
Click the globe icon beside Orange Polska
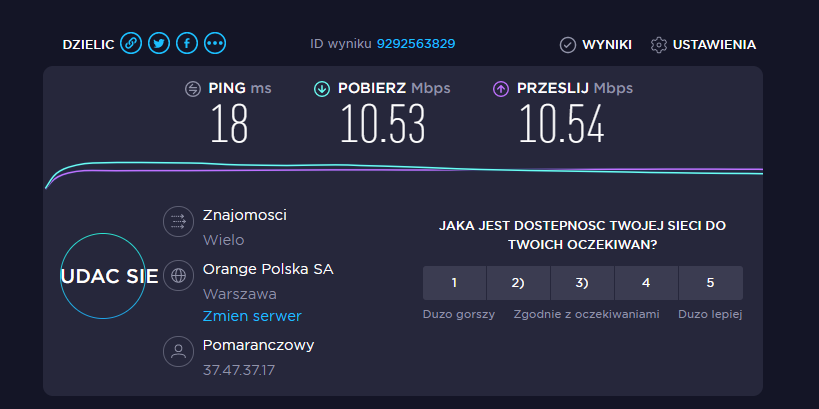point(179,275)
